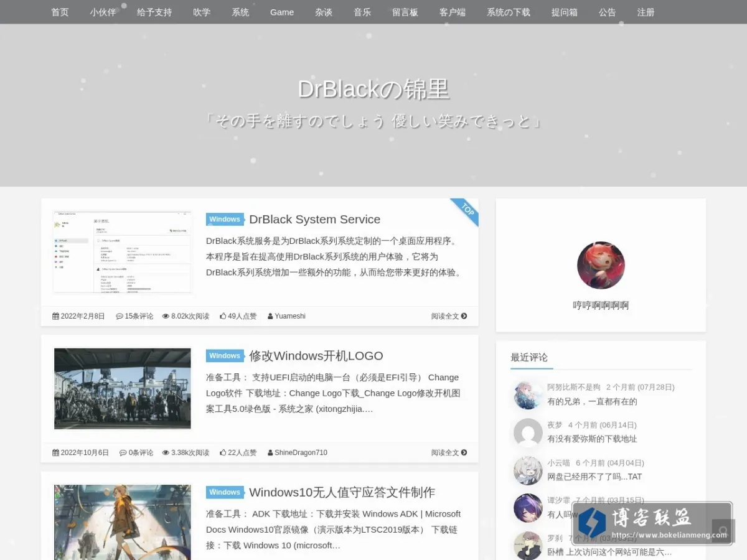Click the eye icon beside 8.02k次阅读
This screenshot has height=560, width=747.
[166, 316]
